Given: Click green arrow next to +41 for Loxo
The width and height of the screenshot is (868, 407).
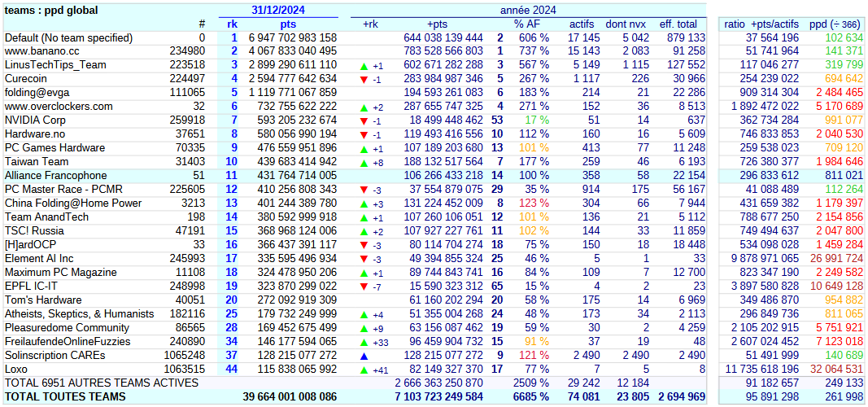Looking at the screenshot, I should tap(364, 370).
